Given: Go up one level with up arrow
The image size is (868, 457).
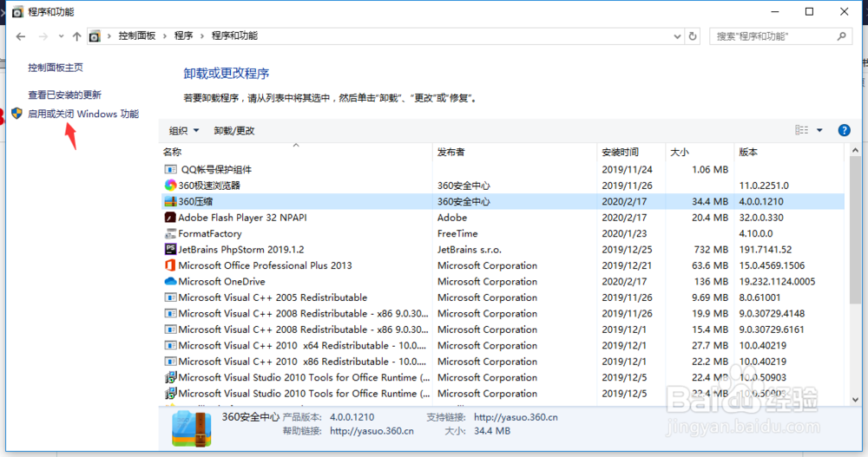Looking at the screenshot, I should click(x=77, y=36).
